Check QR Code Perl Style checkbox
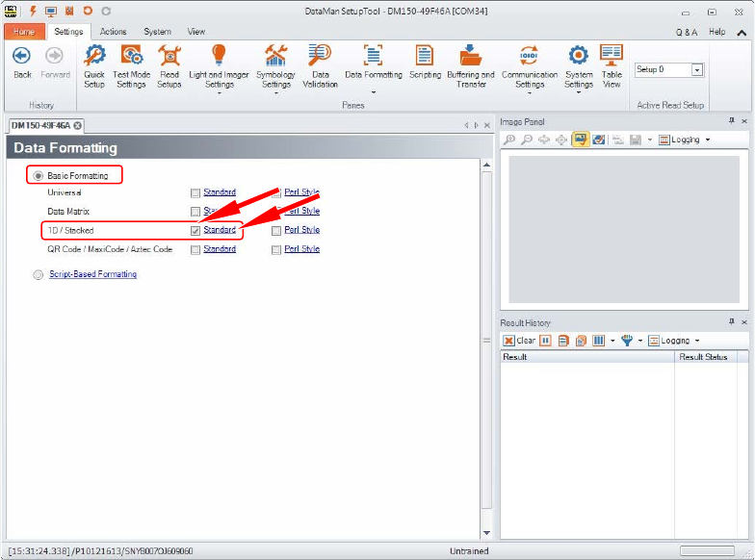755x560 pixels. point(275,250)
